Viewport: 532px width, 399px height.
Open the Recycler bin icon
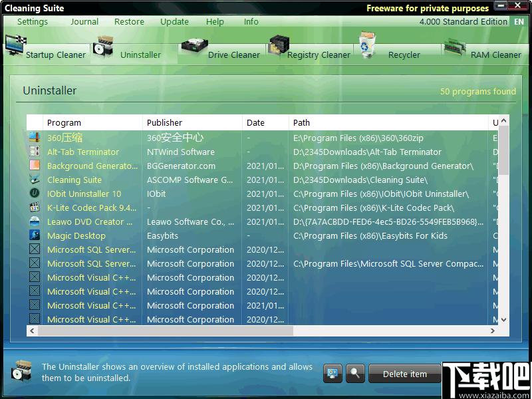pos(367,45)
